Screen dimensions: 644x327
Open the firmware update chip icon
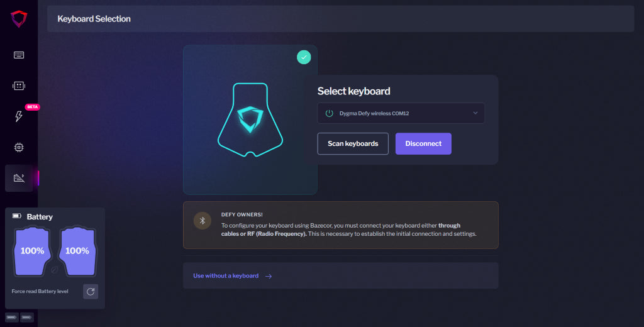pos(19,147)
